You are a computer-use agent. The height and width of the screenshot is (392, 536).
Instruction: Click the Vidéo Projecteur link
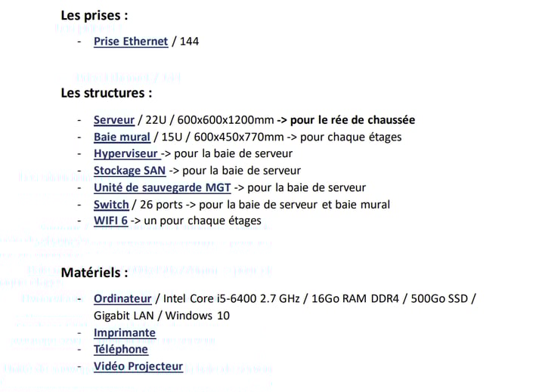pyautogui.click(x=138, y=366)
